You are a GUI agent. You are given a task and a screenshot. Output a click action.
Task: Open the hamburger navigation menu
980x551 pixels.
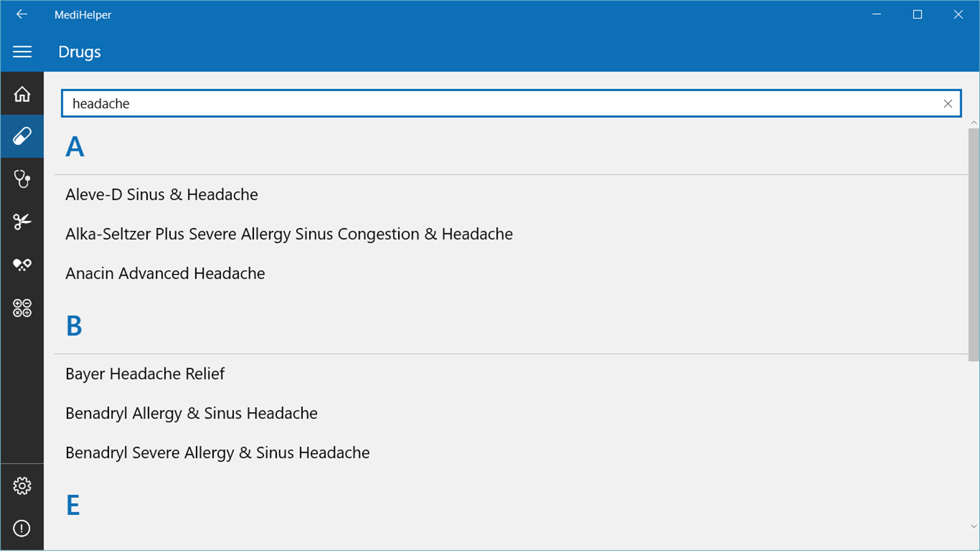click(22, 52)
